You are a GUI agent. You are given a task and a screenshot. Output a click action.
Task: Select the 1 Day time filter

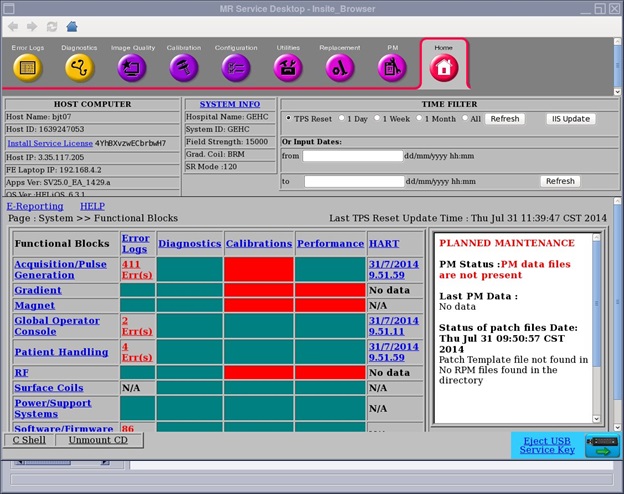341,119
